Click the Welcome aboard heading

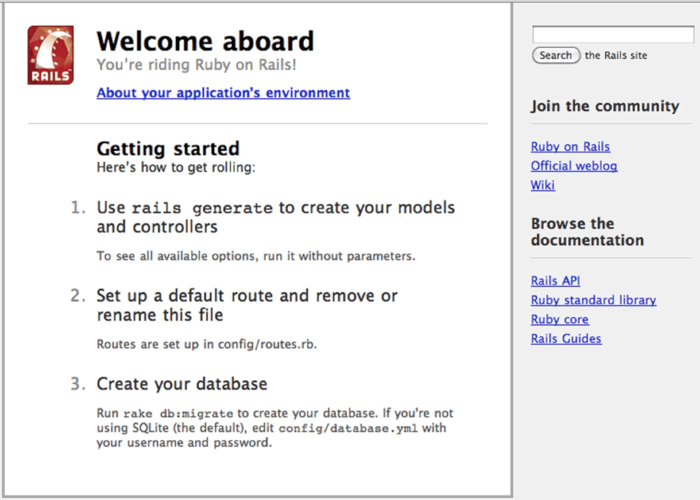[x=205, y=41]
